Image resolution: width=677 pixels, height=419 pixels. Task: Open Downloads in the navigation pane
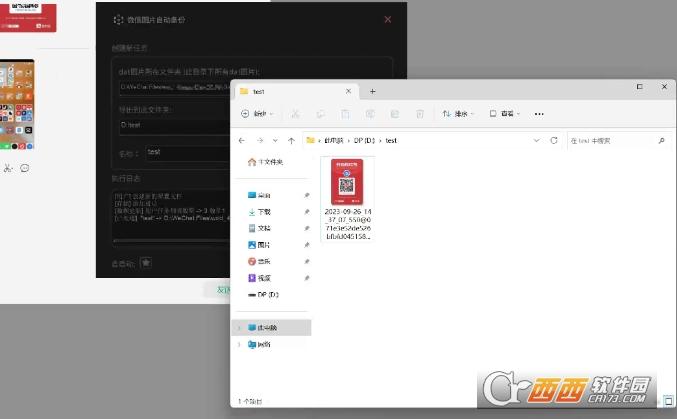(x=259, y=212)
